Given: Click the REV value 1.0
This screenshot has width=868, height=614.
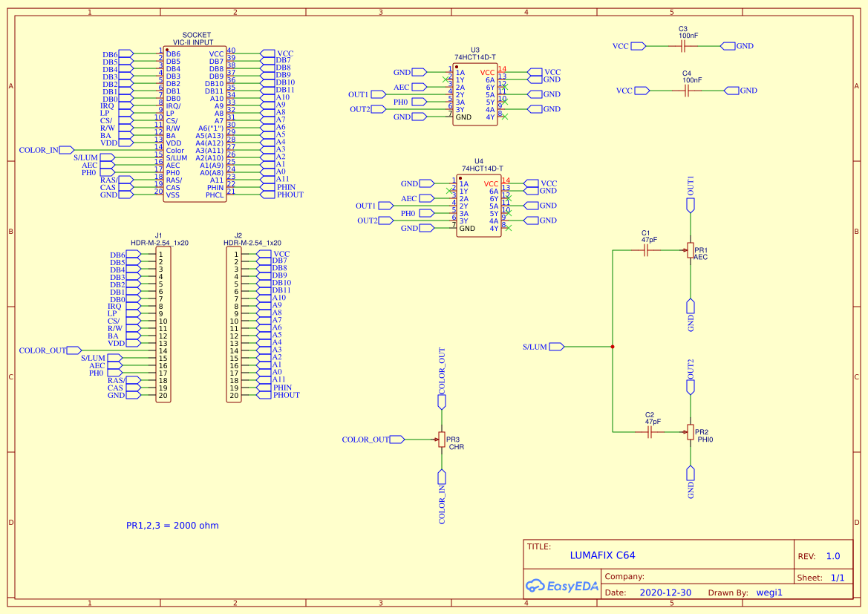Looking at the screenshot, I should point(833,556).
